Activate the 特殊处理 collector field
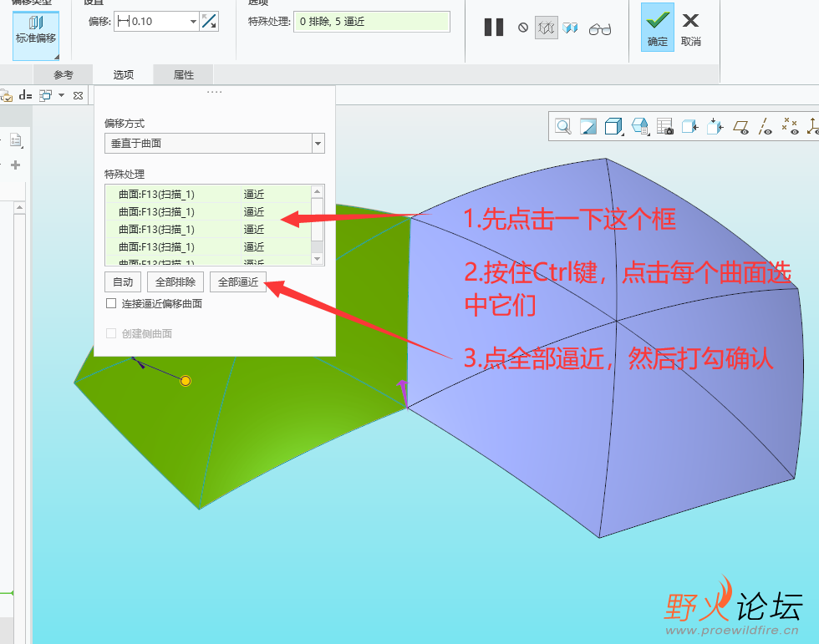The image size is (819, 644). (x=371, y=22)
